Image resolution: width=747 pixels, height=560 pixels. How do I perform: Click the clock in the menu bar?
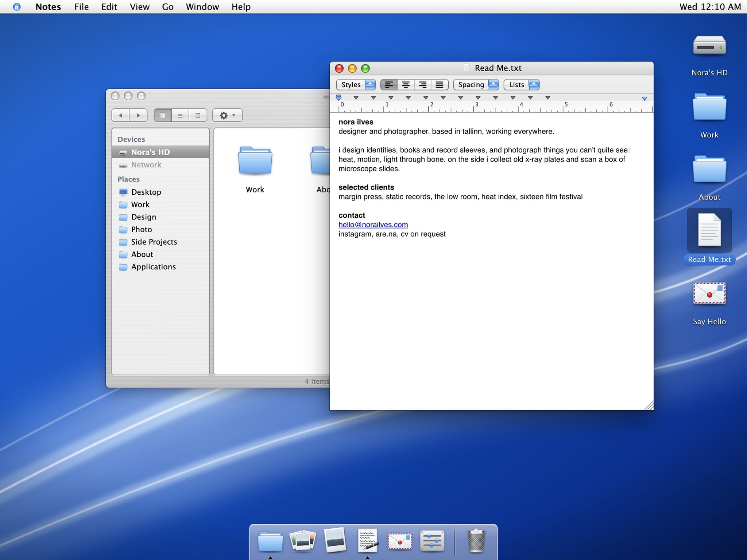pos(710,7)
